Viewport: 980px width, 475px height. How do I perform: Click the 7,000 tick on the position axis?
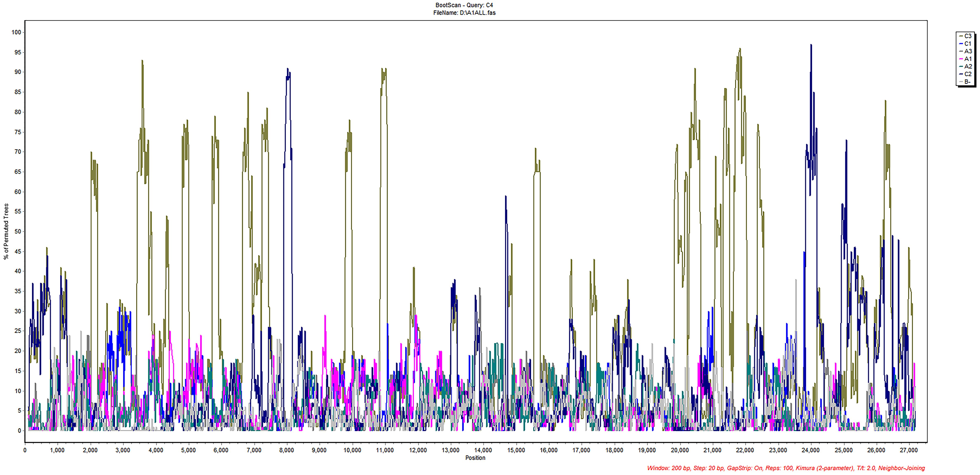click(x=254, y=450)
